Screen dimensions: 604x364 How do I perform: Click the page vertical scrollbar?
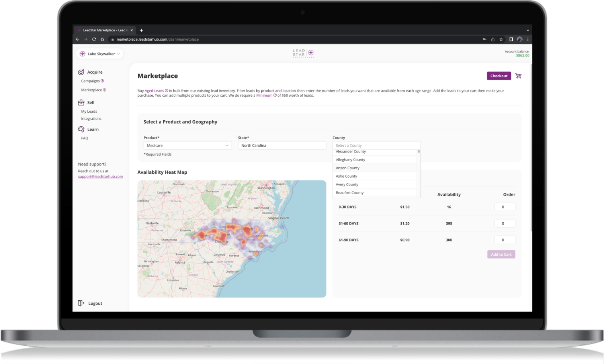pyautogui.click(x=531, y=147)
